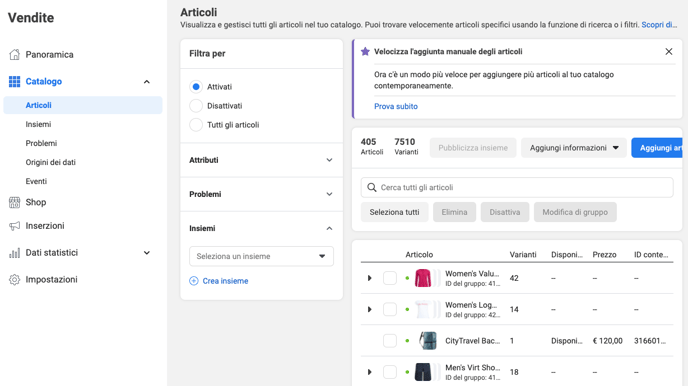Click the Seleziona tutti button
Screen dimensions: 688x386
[394, 212]
